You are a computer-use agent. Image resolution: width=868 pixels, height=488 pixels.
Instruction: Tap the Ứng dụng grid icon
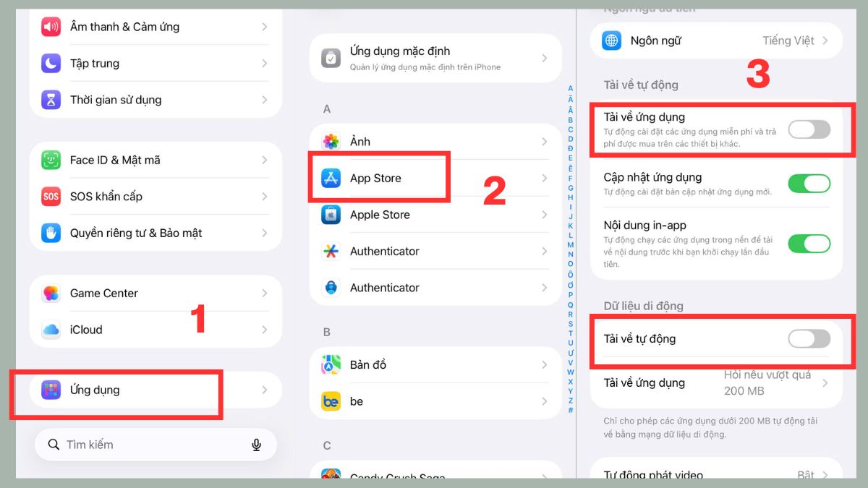tap(51, 390)
